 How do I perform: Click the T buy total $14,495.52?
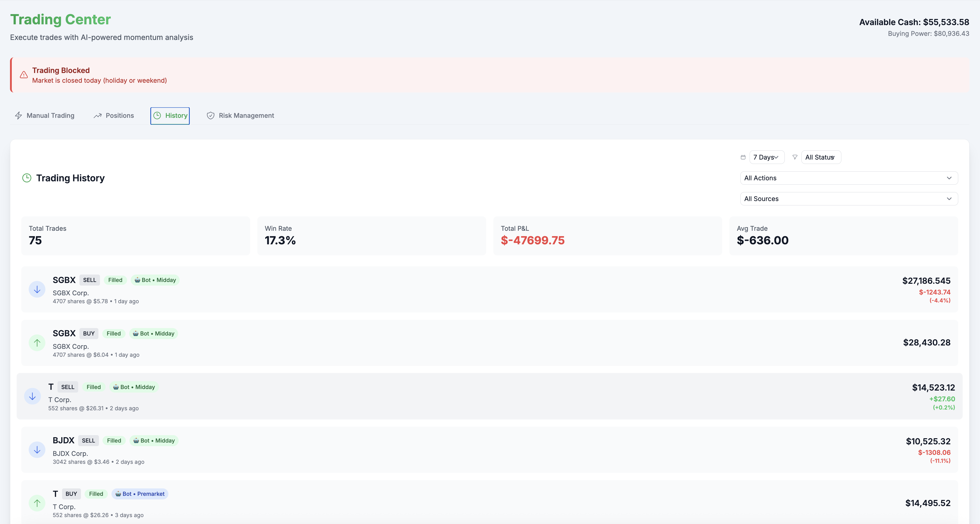click(928, 504)
